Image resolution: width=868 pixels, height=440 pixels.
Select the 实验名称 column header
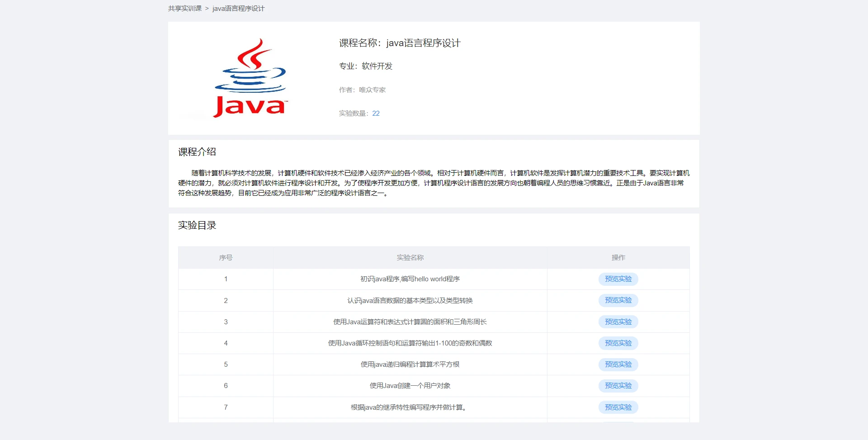410,258
